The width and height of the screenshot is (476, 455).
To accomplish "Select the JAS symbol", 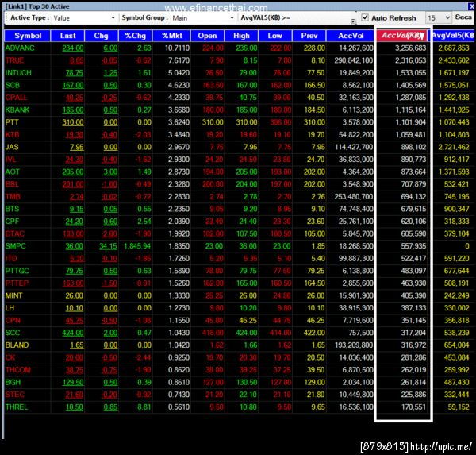I will click(12, 147).
